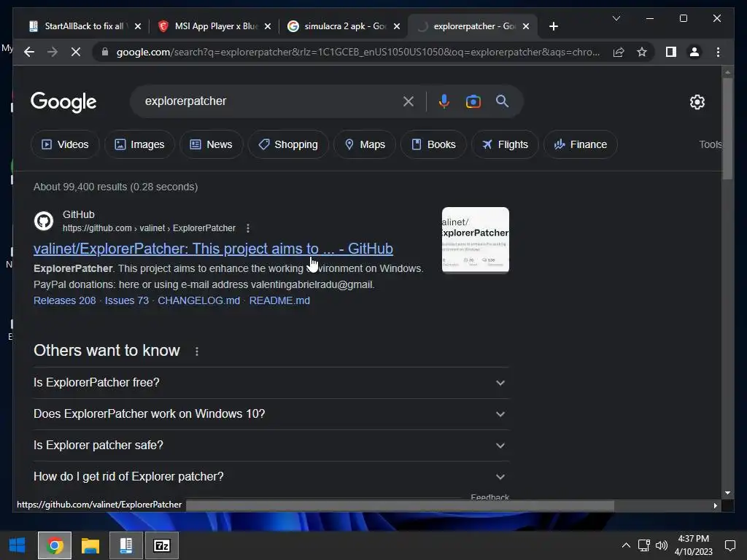Image resolution: width=747 pixels, height=560 pixels.
Task: Filter results by Books
Action: tap(433, 144)
